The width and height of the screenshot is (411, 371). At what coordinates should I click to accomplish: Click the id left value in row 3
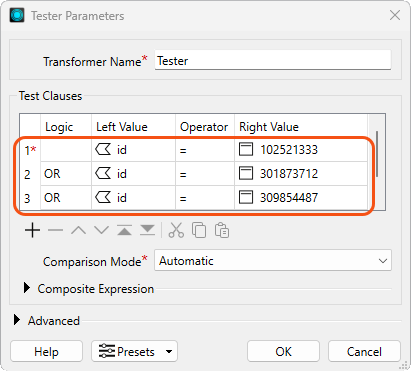122,198
